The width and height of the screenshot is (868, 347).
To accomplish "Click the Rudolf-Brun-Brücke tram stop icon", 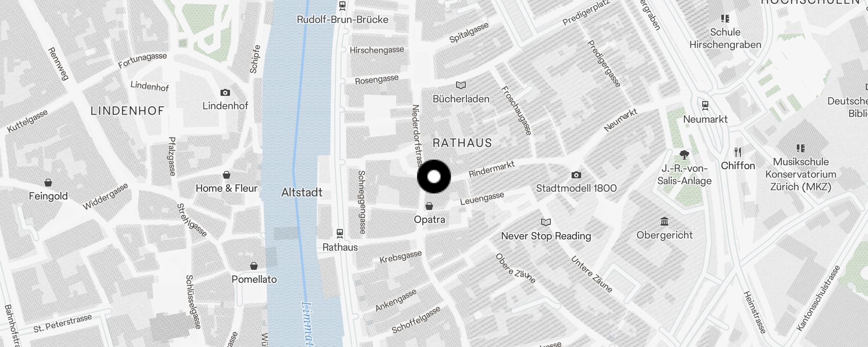I will point(342,6).
